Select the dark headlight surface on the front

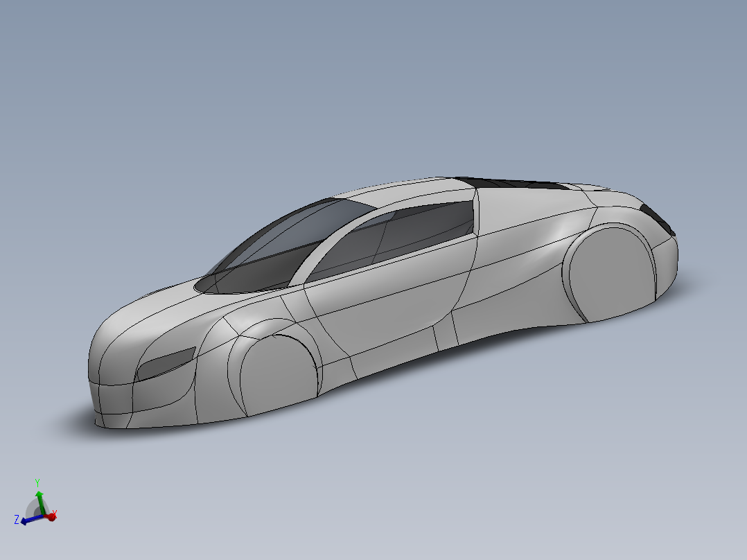coord(167,363)
